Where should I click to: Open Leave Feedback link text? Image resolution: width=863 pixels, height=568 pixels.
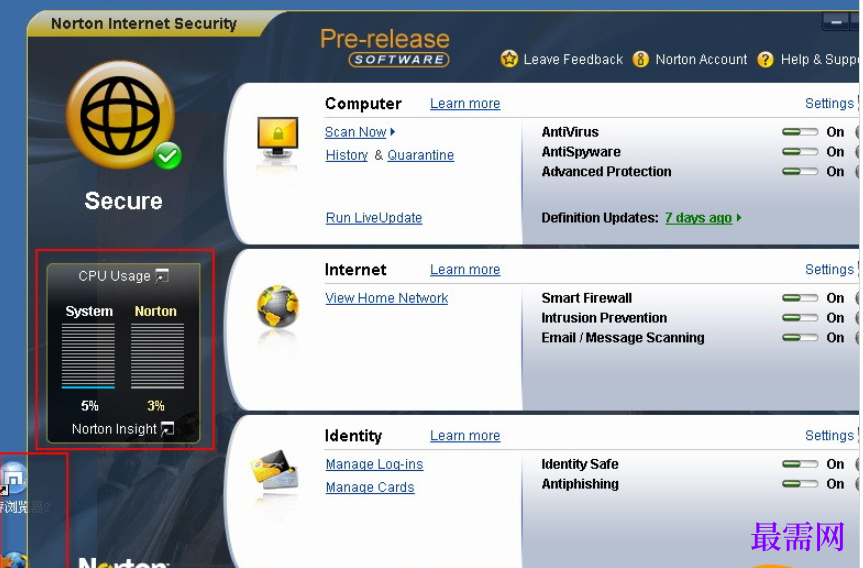[x=573, y=59]
